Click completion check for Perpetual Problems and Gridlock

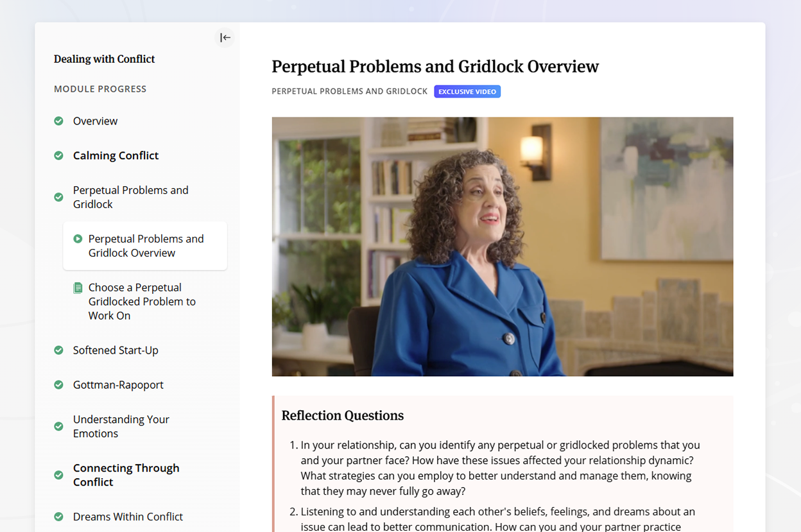click(x=58, y=198)
